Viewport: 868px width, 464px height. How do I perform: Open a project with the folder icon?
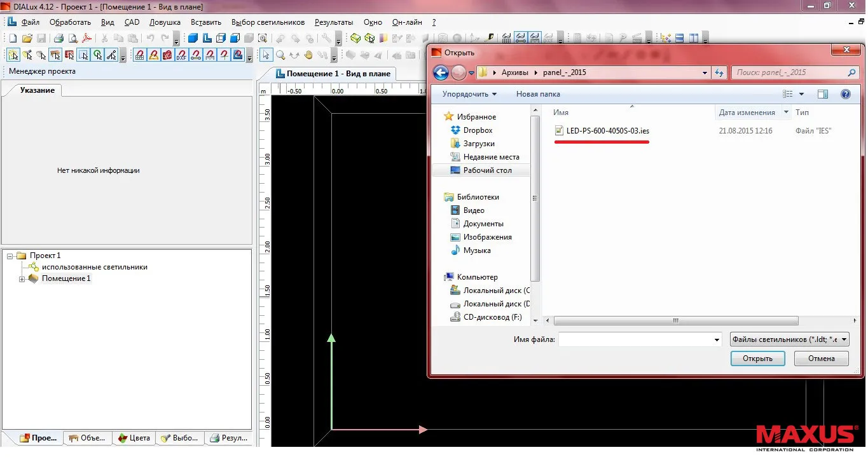[27, 38]
